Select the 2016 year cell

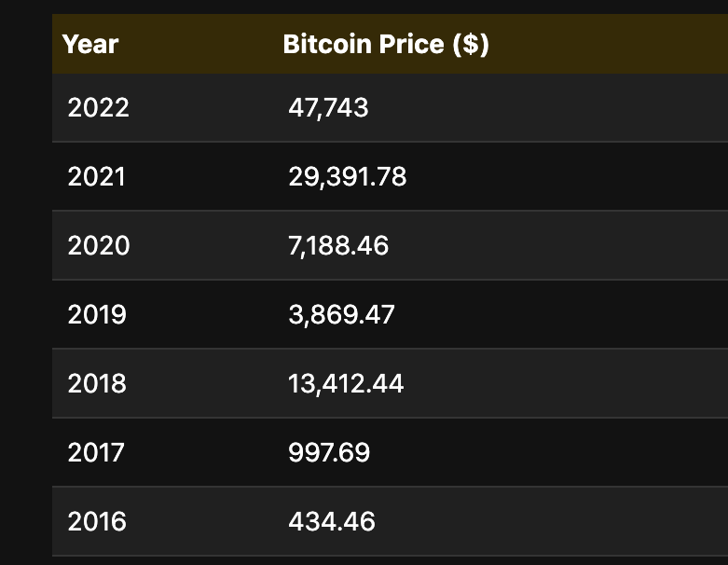(97, 520)
